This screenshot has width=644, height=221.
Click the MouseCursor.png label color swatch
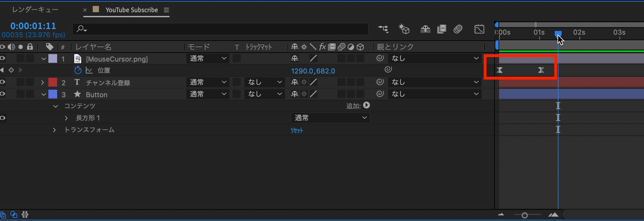pyautogui.click(x=53, y=58)
